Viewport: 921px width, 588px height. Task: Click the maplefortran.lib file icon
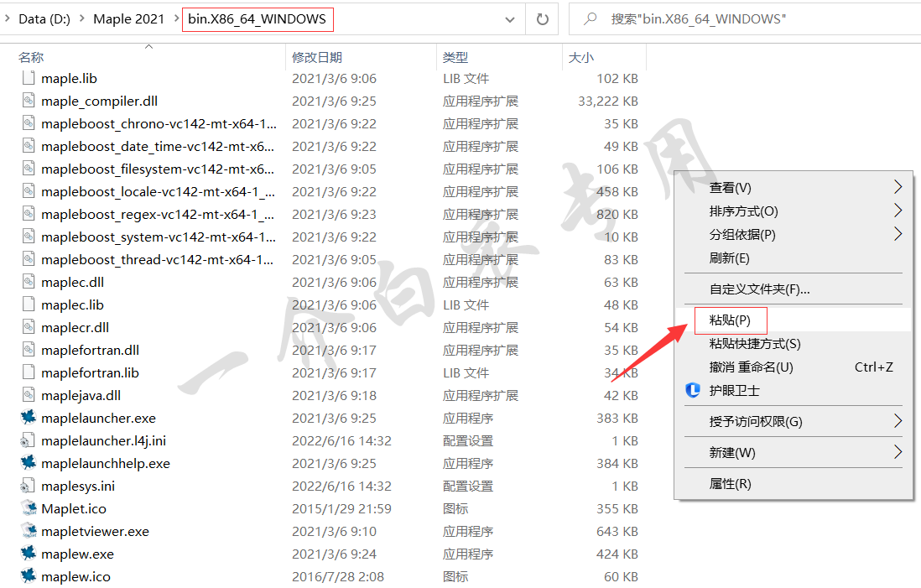tap(29, 372)
